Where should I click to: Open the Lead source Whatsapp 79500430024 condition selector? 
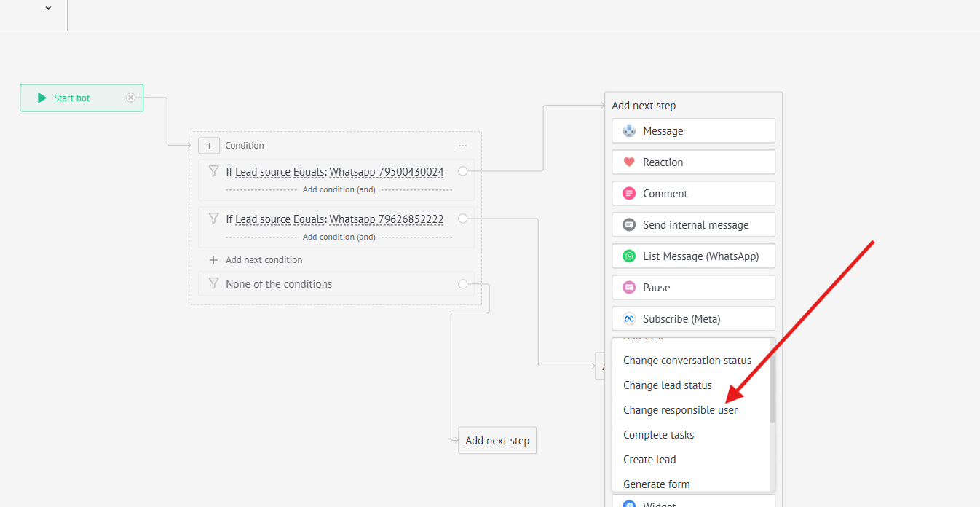pyautogui.click(x=339, y=172)
